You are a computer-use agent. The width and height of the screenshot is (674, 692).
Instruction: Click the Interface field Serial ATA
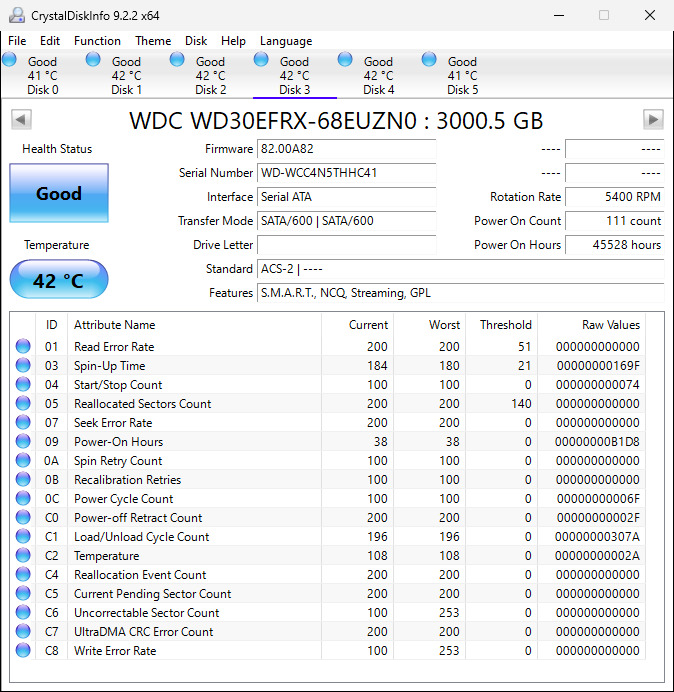click(346, 197)
